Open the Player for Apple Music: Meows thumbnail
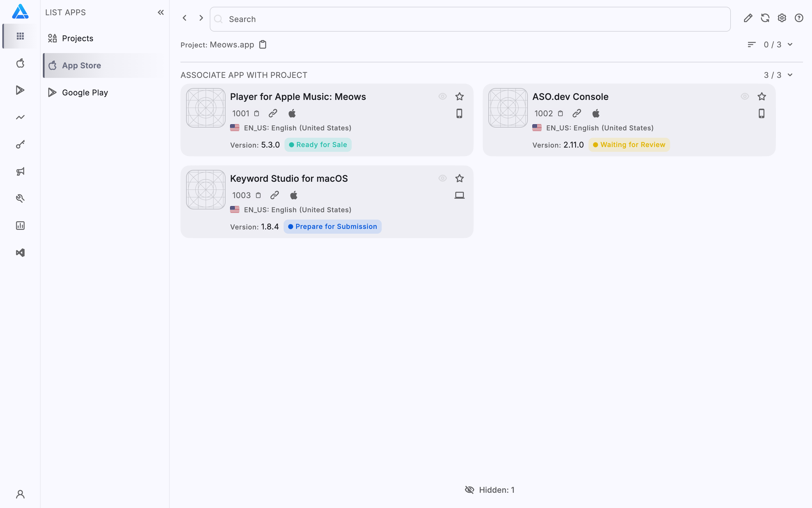 point(206,108)
